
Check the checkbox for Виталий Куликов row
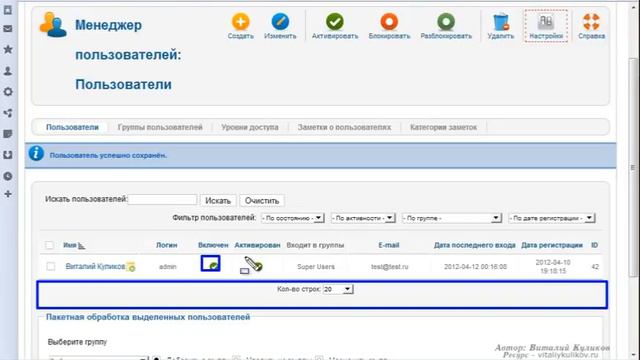tap(51, 267)
